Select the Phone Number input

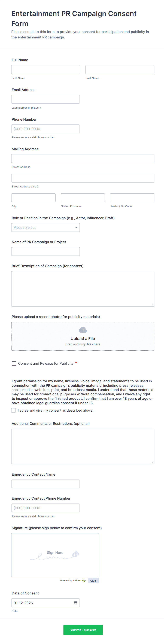pos(45,129)
